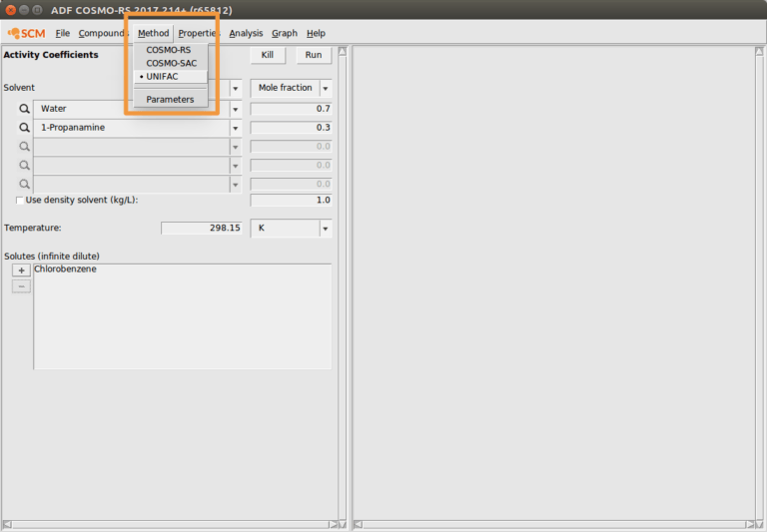The height and width of the screenshot is (532, 767).
Task: Expand the fourth solvent row dropdown
Action: point(236,166)
